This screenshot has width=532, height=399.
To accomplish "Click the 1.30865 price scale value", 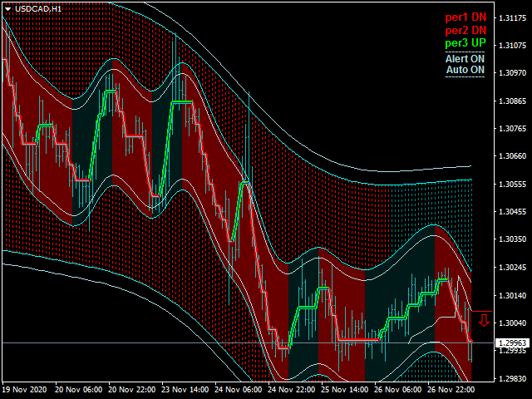I will click(512, 101).
